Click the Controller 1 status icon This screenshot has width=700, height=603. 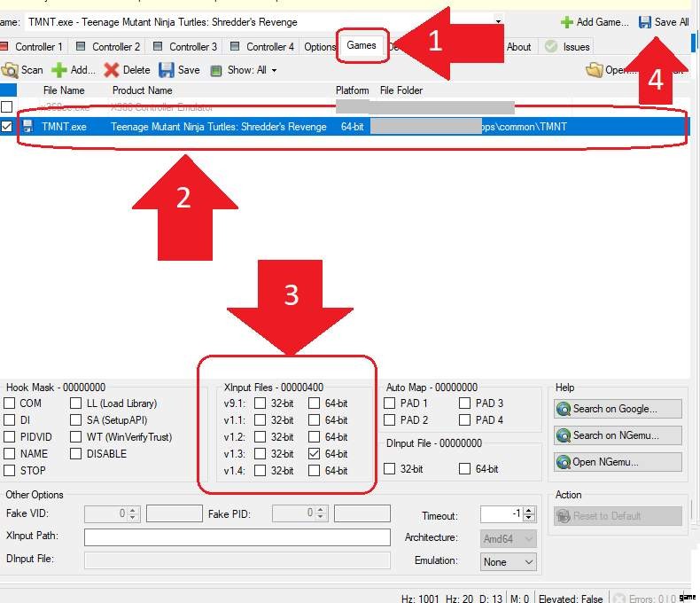[x=4, y=46]
